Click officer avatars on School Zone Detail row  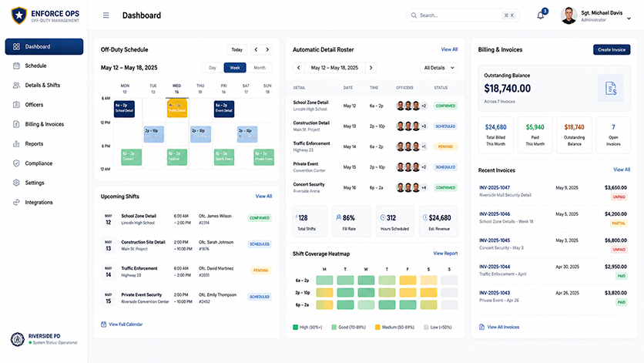coord(411,106)
